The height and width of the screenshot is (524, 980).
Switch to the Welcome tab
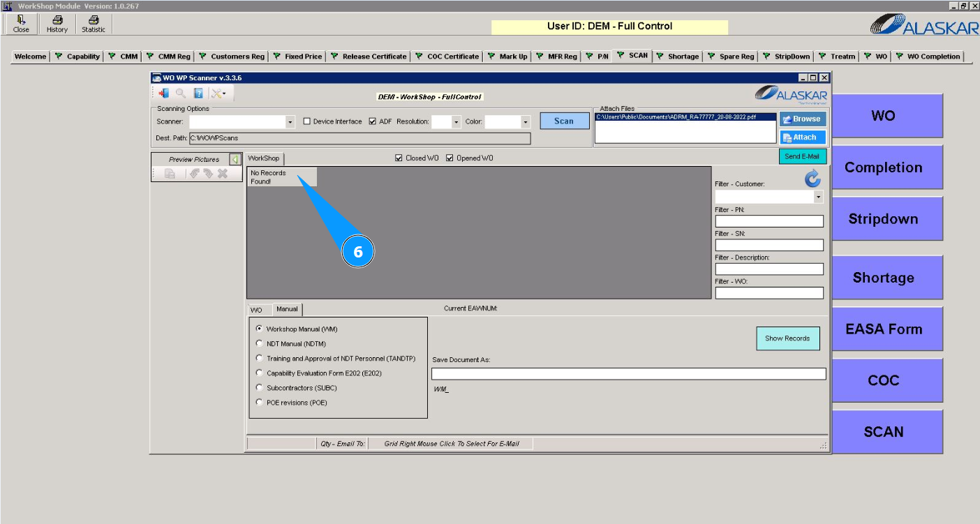pos(31,57)
